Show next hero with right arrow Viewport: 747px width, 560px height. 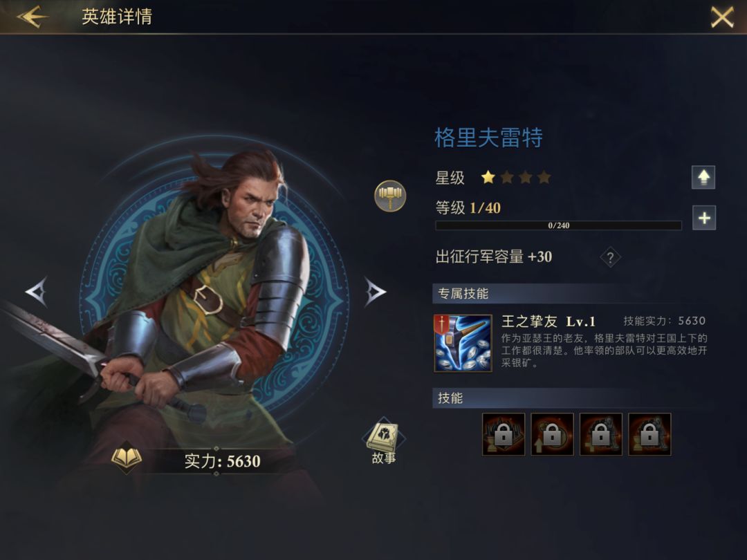click(375, 292)
